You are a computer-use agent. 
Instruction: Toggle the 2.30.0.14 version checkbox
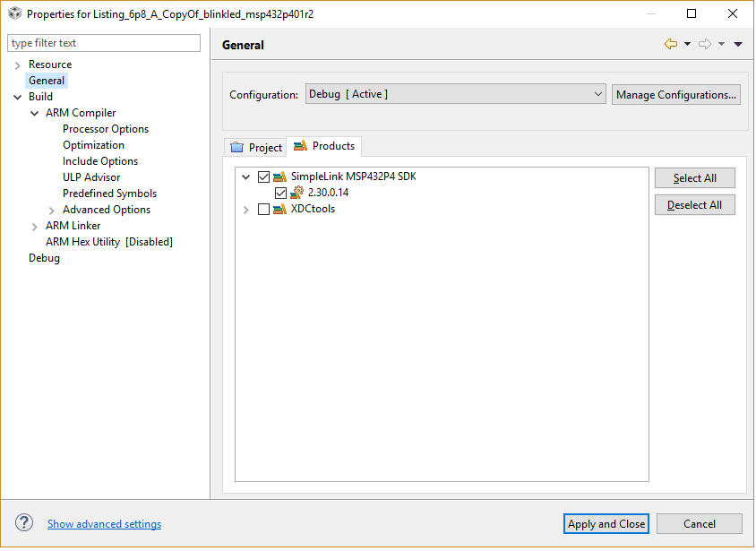tap(281, 194)
